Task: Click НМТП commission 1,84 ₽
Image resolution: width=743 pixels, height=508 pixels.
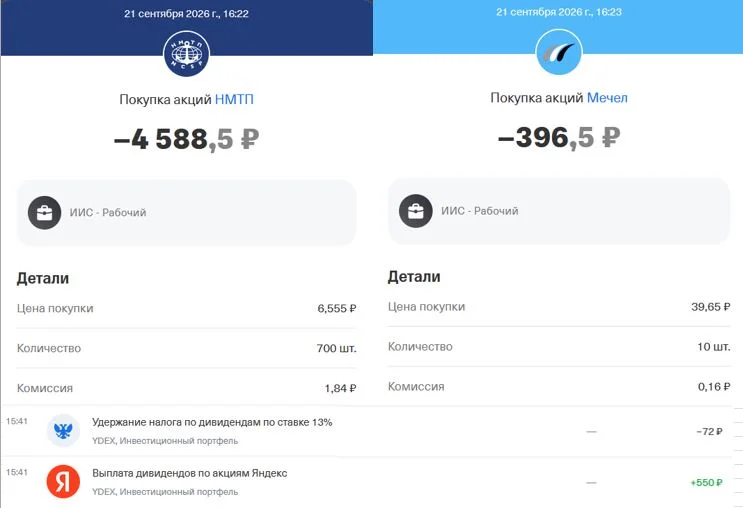Action: click(340, 388)
